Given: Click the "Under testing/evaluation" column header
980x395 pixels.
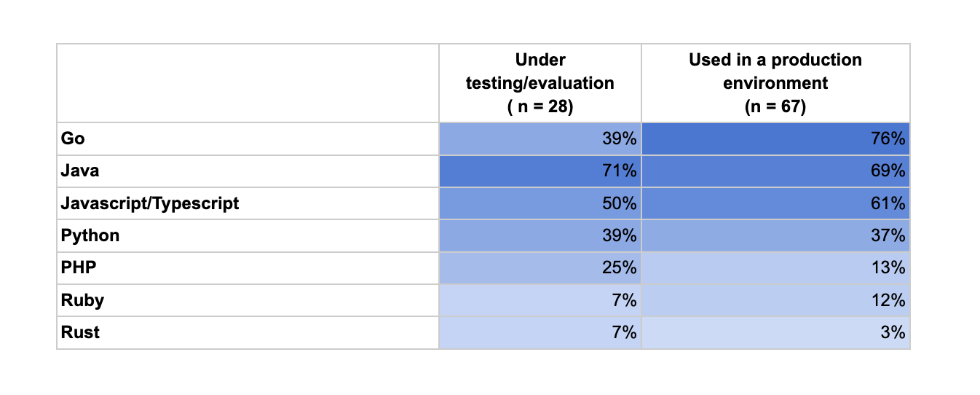Looking at the screenshot, I should pyautogui.click(x=540, y=83).
